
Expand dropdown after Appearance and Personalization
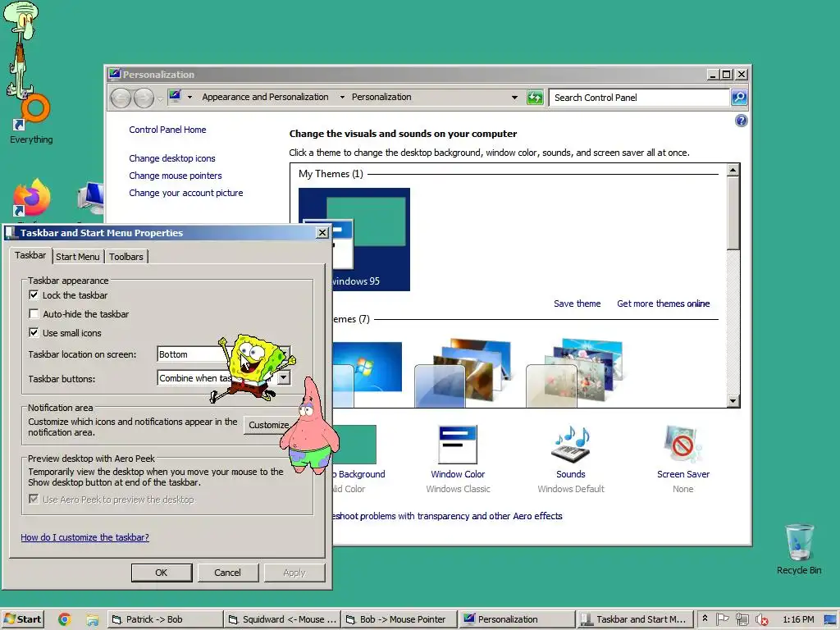click(342, 97)
